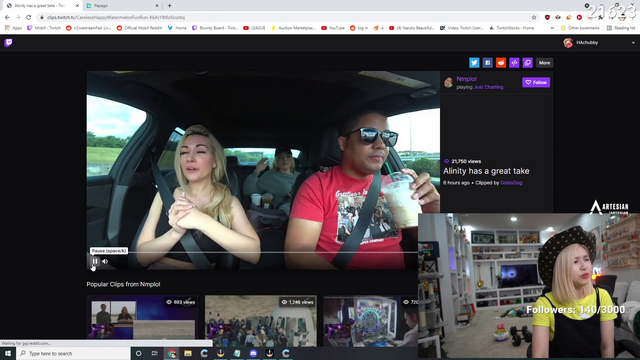Open the YouTube bookmark
Viewport: 640px width, 360px height.
333,28
